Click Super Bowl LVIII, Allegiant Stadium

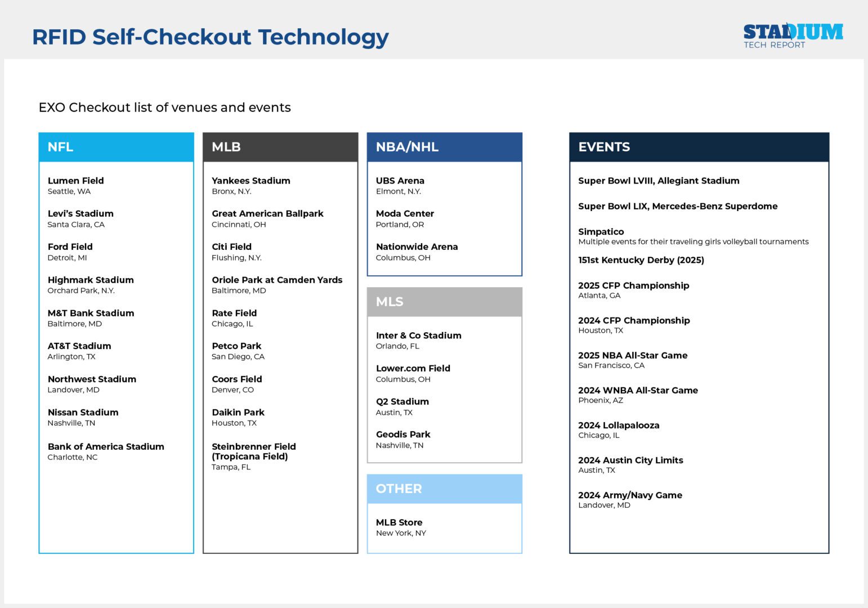point(659,181)
